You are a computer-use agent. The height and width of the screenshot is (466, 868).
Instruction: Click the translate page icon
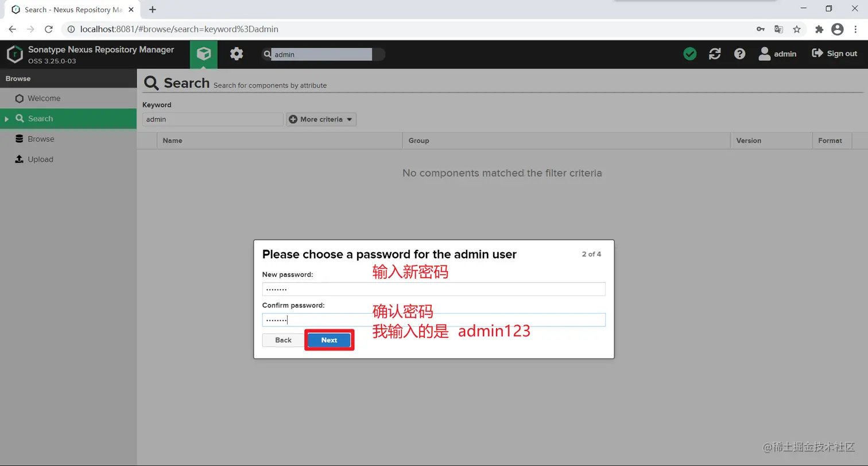point(778,29)
